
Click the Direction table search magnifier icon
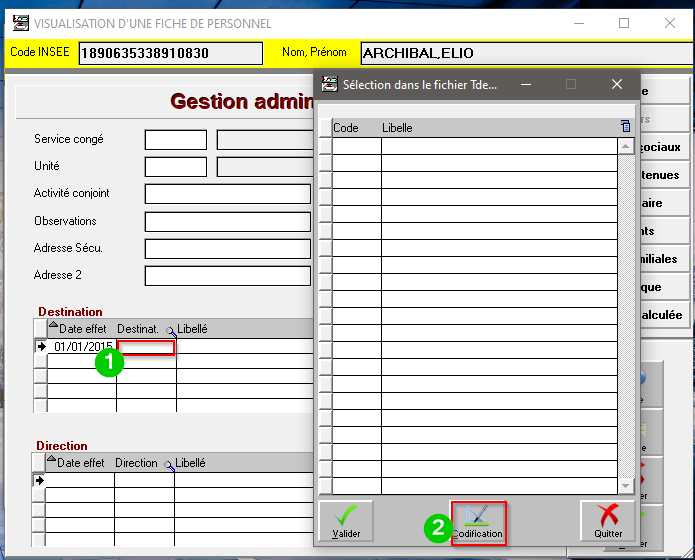coord(169,464)
